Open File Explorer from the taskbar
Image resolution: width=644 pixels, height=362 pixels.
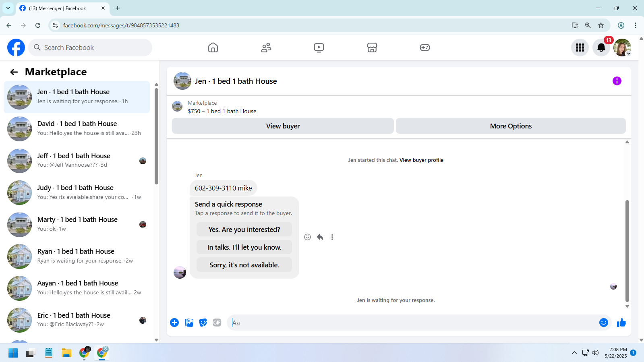coord(66,353)
